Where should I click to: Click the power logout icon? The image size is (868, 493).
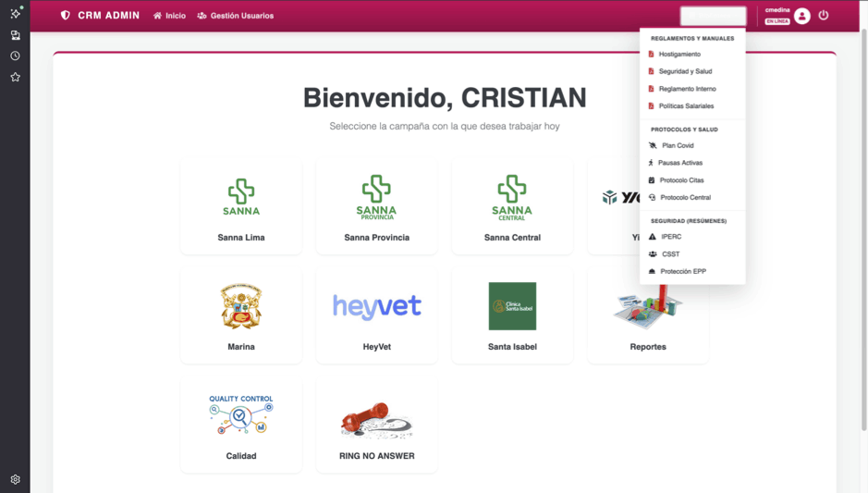pyautogui.click(x=824, y=16)
